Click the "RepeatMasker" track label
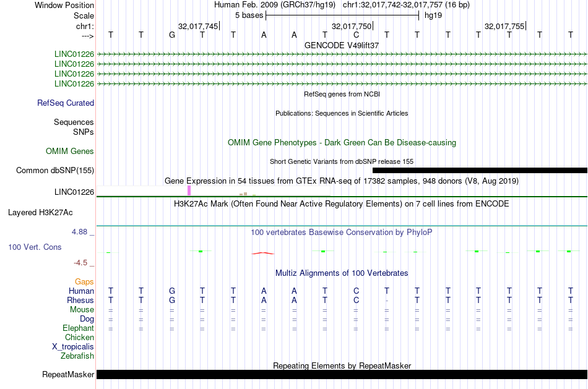The width and height of the screenshot is (588, 389). 68,374
